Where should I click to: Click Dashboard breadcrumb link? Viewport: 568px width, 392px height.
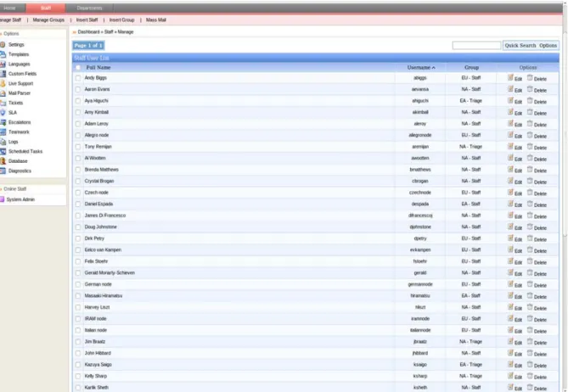(89, 32)
